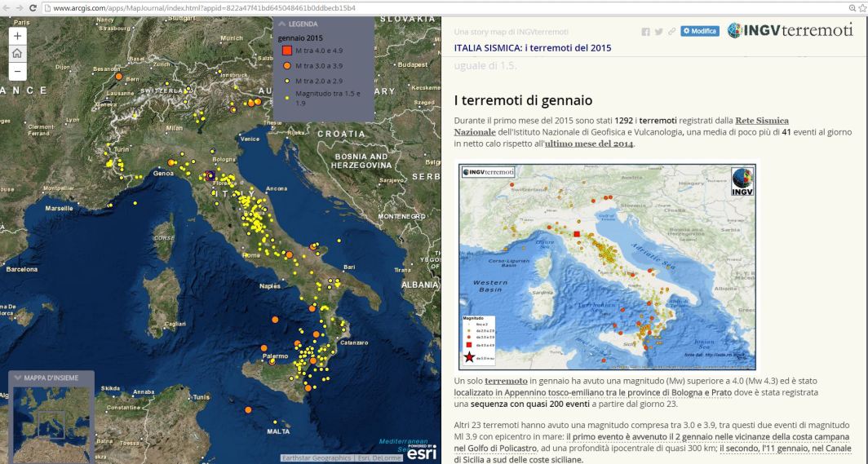This screenshot has height=464, width=868.
Task: Share story map on Facebook
Action: tap(647, 32)
